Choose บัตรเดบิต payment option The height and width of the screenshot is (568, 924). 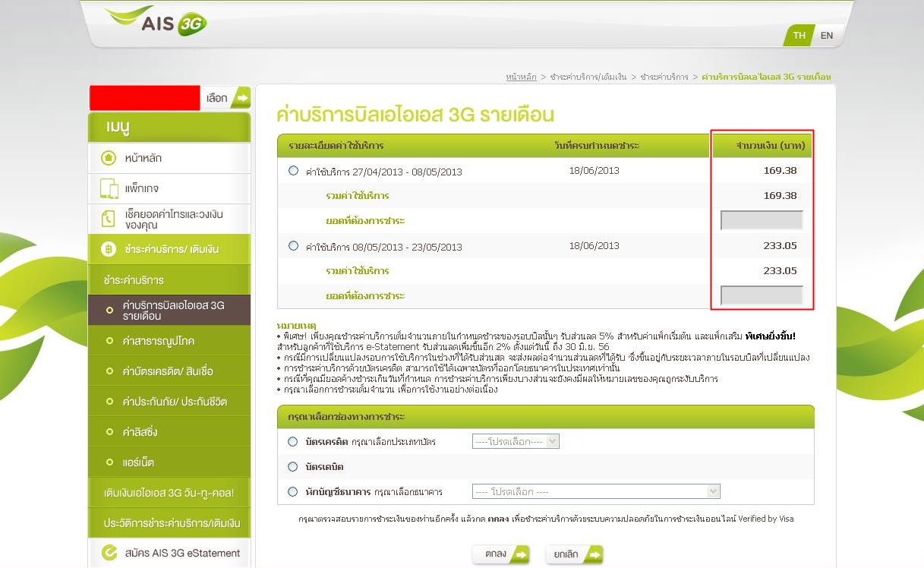pos(293,466)
